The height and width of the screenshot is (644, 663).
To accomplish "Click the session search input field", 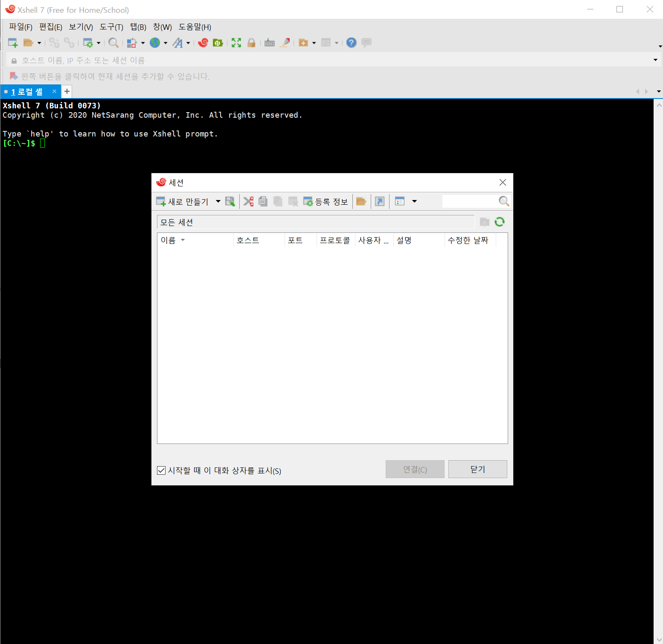I will 470,201.
